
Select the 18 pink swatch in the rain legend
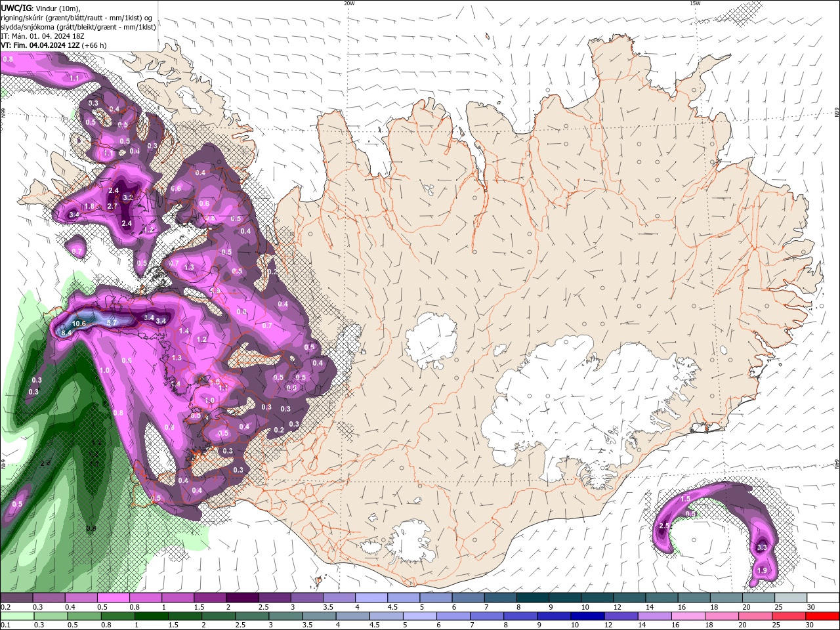[722, 616]
